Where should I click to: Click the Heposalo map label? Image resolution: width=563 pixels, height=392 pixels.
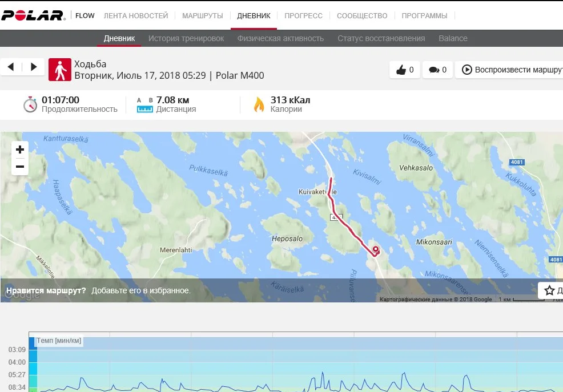click(287, 239)
